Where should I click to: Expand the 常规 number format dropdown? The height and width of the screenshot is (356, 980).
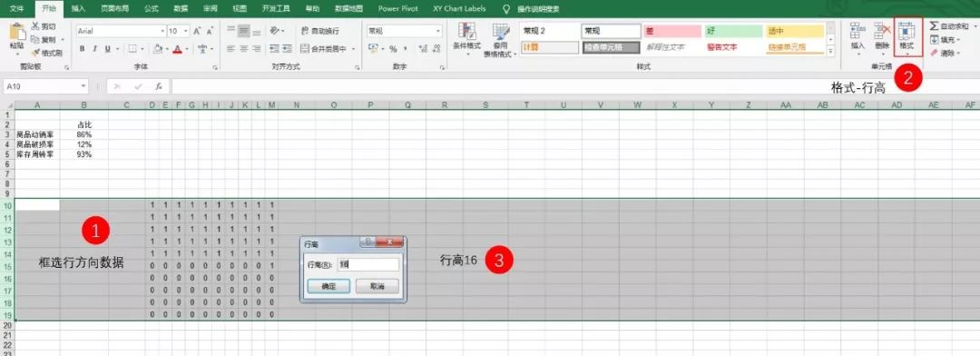coord(438,31)
